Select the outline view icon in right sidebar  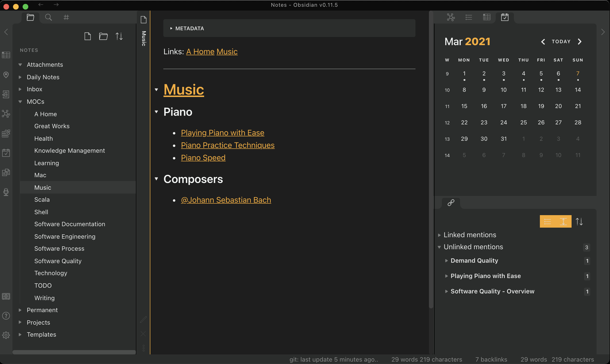[x=469, y=17]
